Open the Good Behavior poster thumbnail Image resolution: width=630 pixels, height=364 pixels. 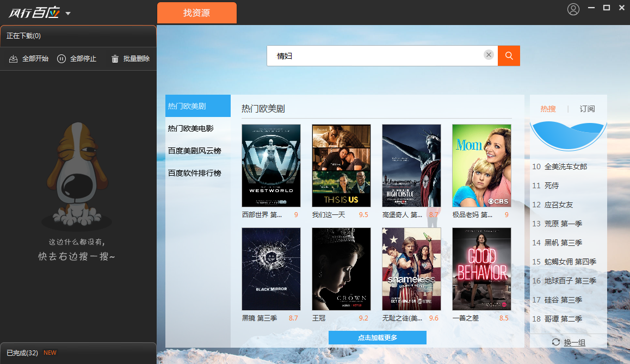tap(481, 269)
